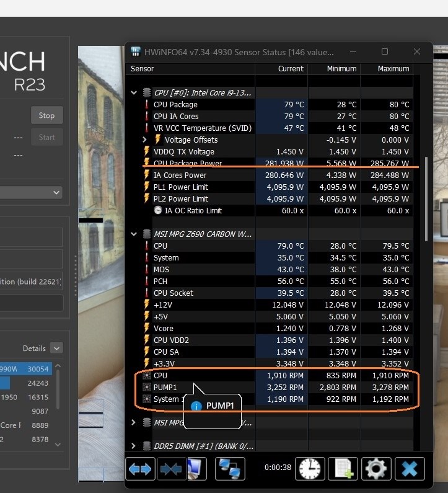Viewport: 448px width, 493px height.
Task: Click the IA OC Ratio Limit clock icon
Action: click(x=158, y=210)
